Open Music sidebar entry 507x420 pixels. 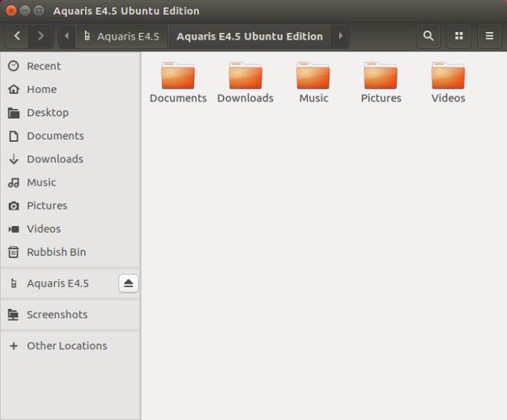pyautogui.click(x=70, y=183)
